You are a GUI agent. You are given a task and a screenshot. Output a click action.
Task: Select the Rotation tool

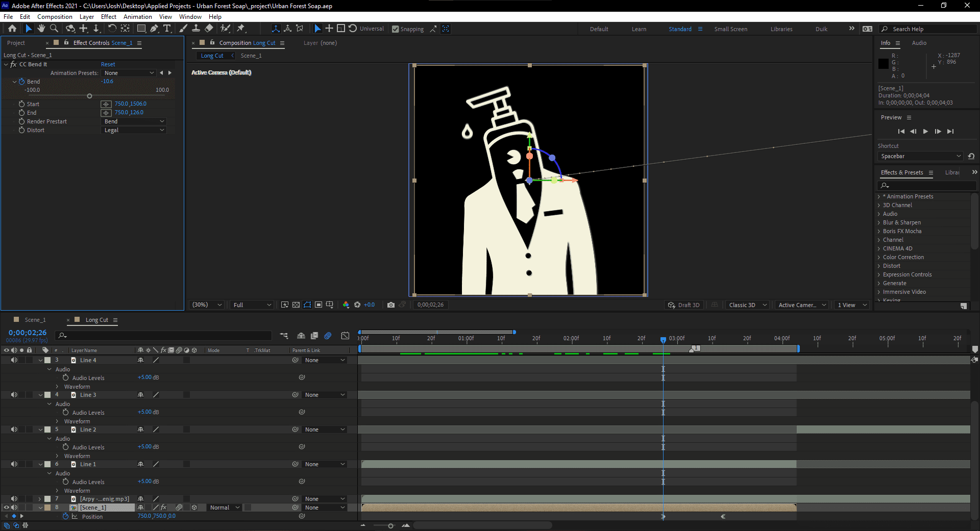(112, 29)
